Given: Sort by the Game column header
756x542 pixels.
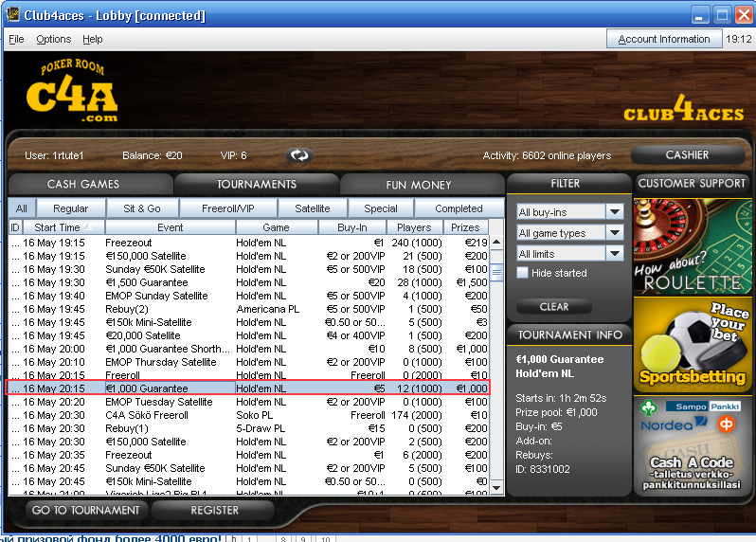Looking at the screenshot, I should [x=277, y=227].
